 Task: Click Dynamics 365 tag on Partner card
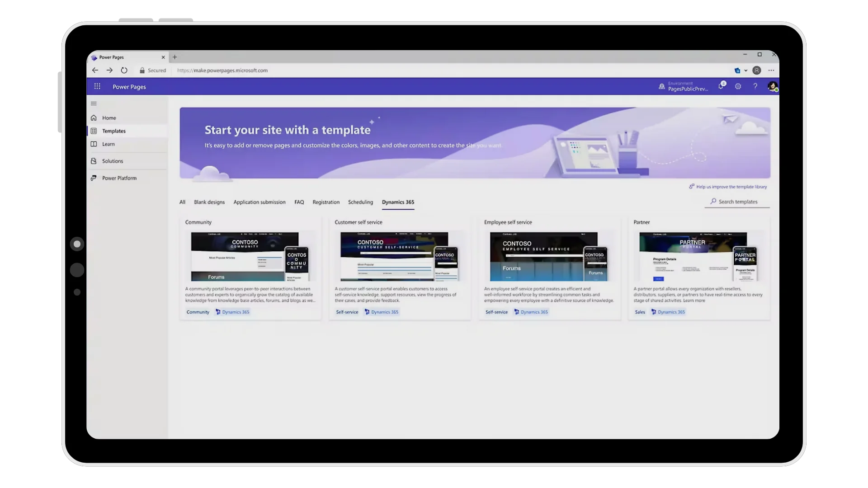668,312
